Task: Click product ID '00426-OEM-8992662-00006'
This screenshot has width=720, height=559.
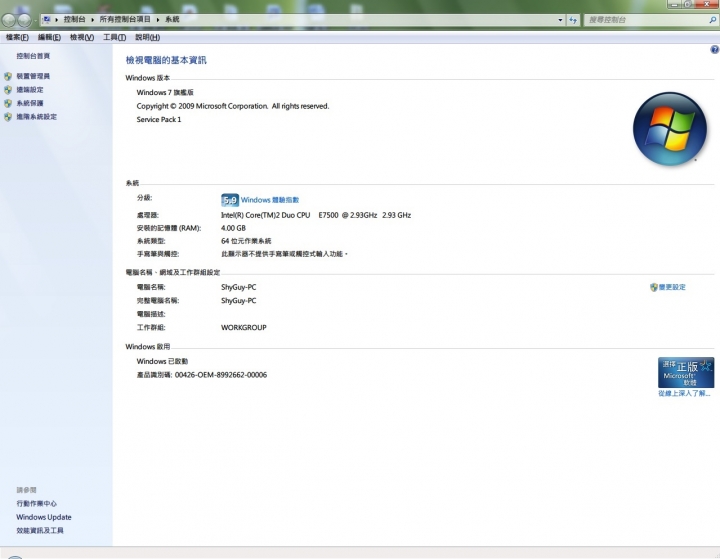Action: [221, 375]
